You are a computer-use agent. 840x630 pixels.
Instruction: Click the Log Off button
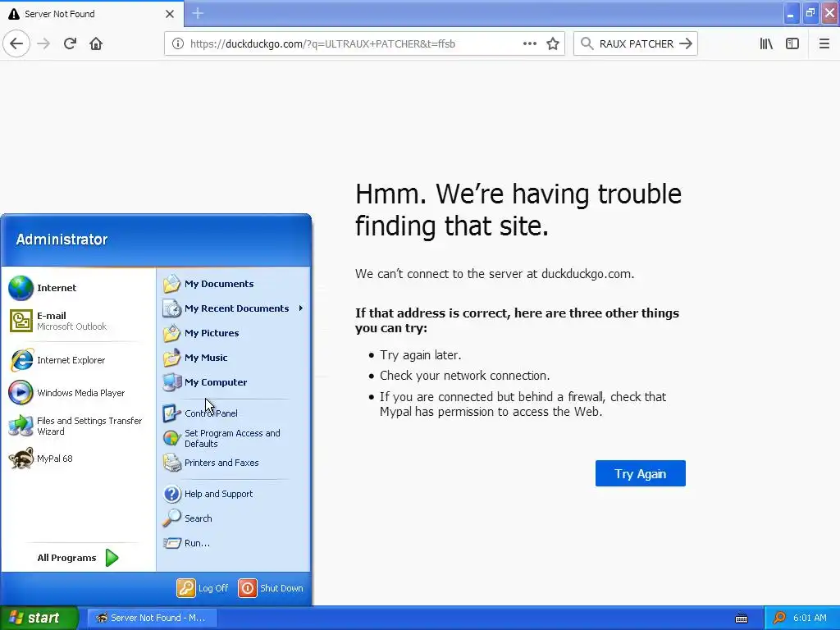[x=203, y=588]
